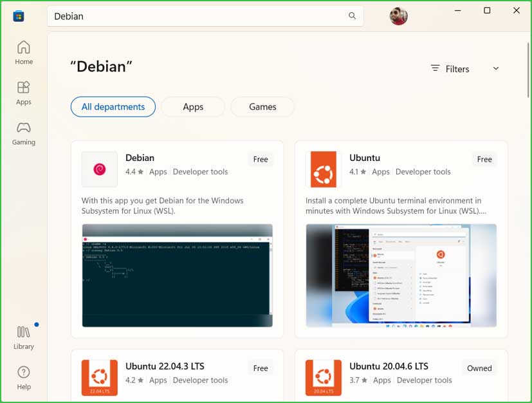This screenshot has width=532, height=403.
Task: Maximize the Microsoft Store window
Action: 487,10
